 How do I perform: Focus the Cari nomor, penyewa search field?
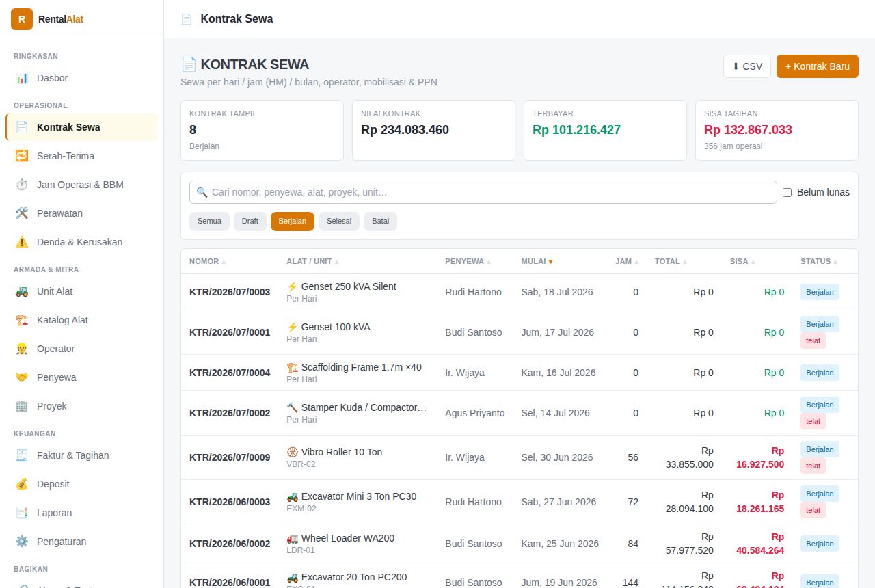(483, 192)
